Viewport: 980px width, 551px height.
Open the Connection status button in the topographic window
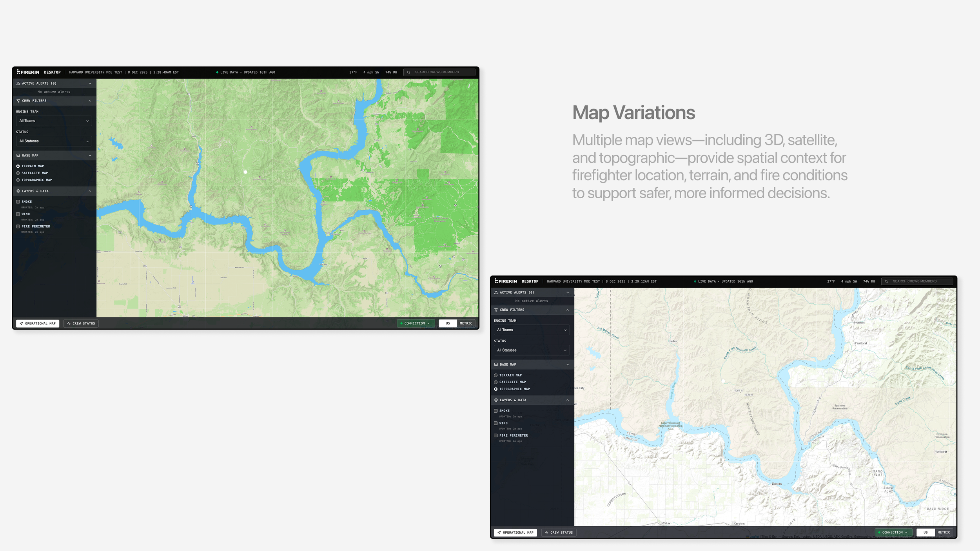click(893, 532)
